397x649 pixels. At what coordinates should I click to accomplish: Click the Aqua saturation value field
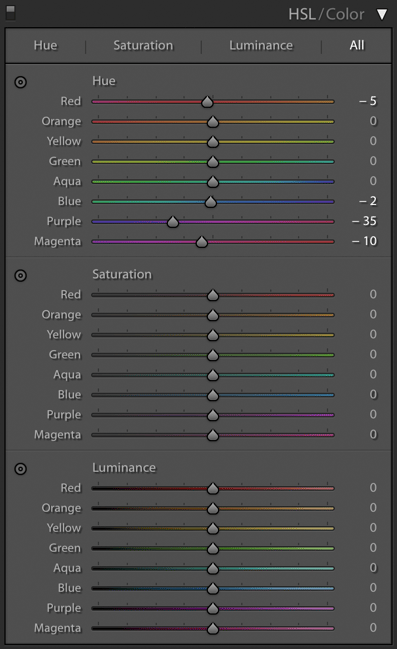click(x=373, y=374)
